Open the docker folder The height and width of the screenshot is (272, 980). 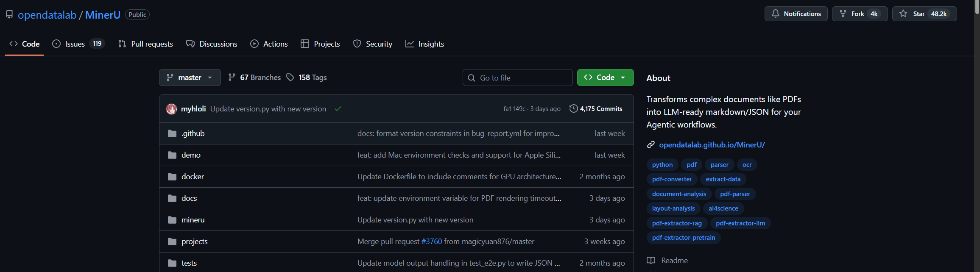pos(193,177)
